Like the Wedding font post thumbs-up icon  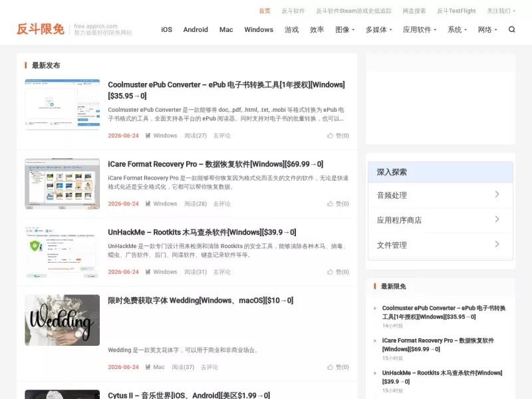click(x=330, y=368)
